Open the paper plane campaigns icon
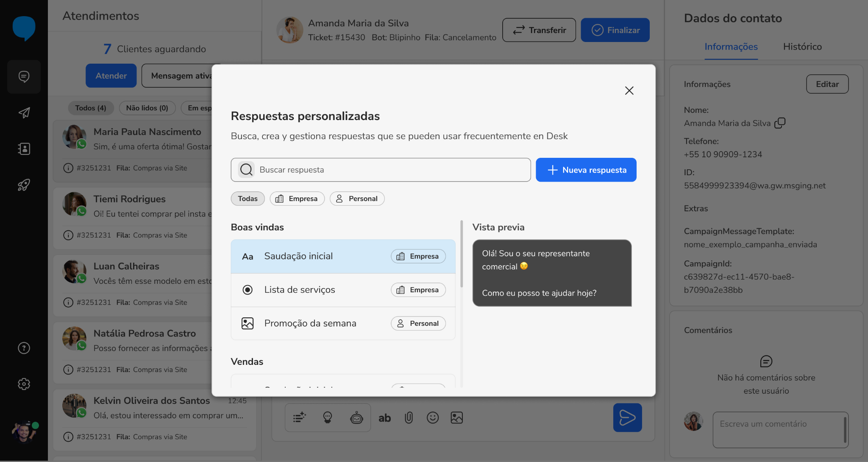This screenshot has height=462, width=868. tap(24, 112)
